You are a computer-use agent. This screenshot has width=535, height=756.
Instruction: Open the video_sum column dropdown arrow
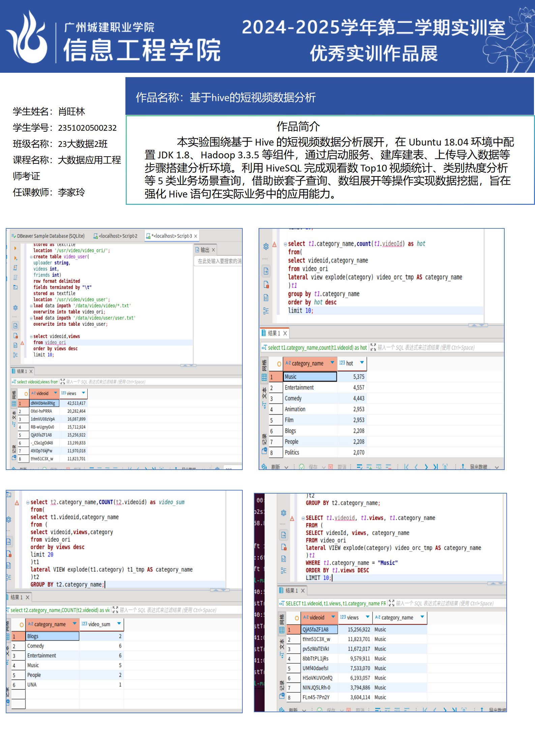pyautogui.click(x=119, y=624)
